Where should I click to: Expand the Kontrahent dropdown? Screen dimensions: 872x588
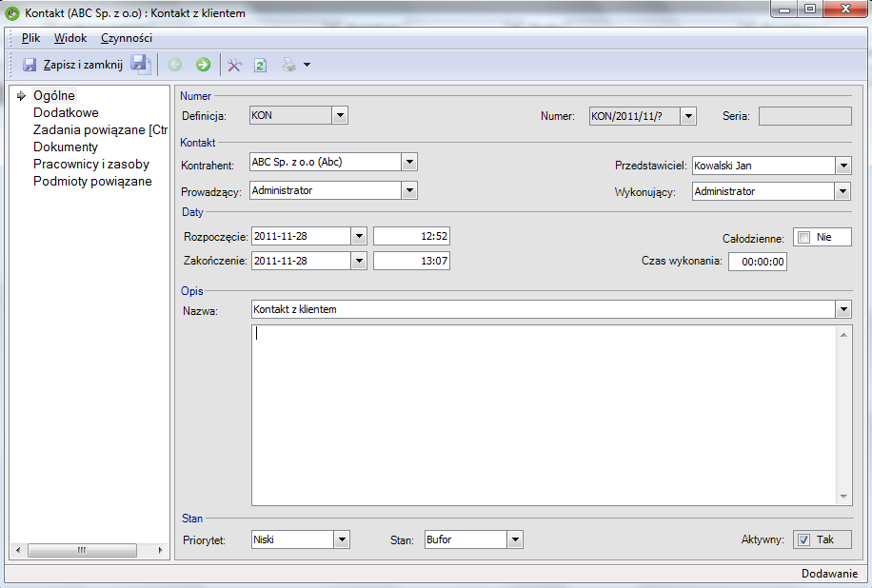coord(409,163)
